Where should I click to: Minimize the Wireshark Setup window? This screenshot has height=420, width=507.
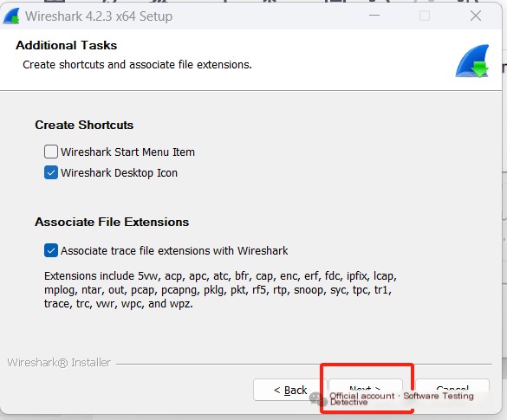click(374, 16)
